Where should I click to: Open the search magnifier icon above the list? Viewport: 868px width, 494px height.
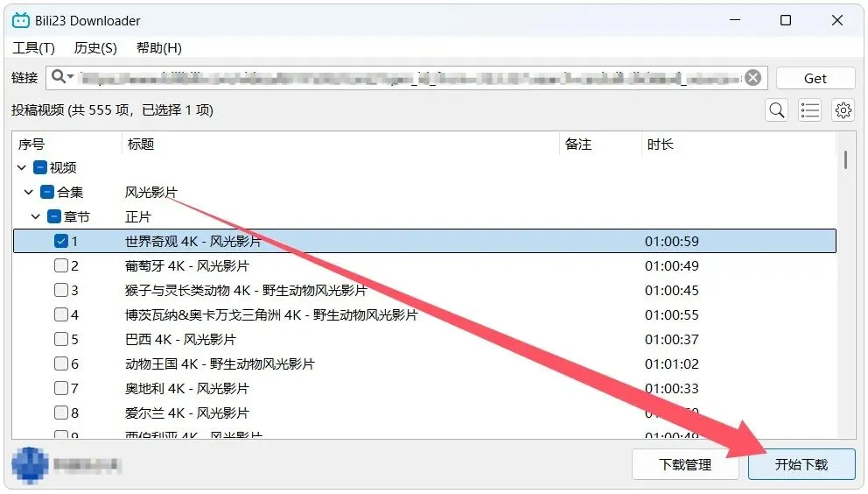[777, 110]
